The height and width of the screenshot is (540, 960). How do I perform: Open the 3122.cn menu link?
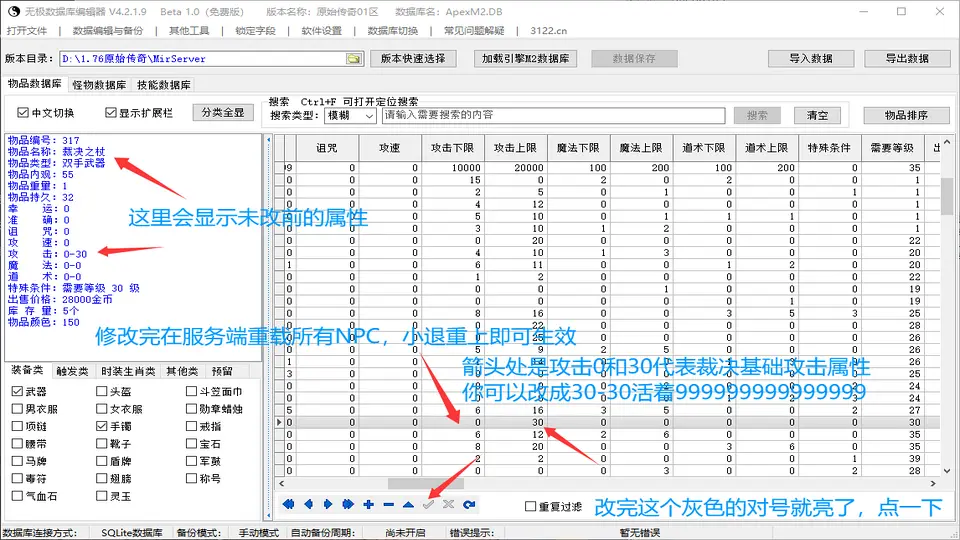(549, 31)
